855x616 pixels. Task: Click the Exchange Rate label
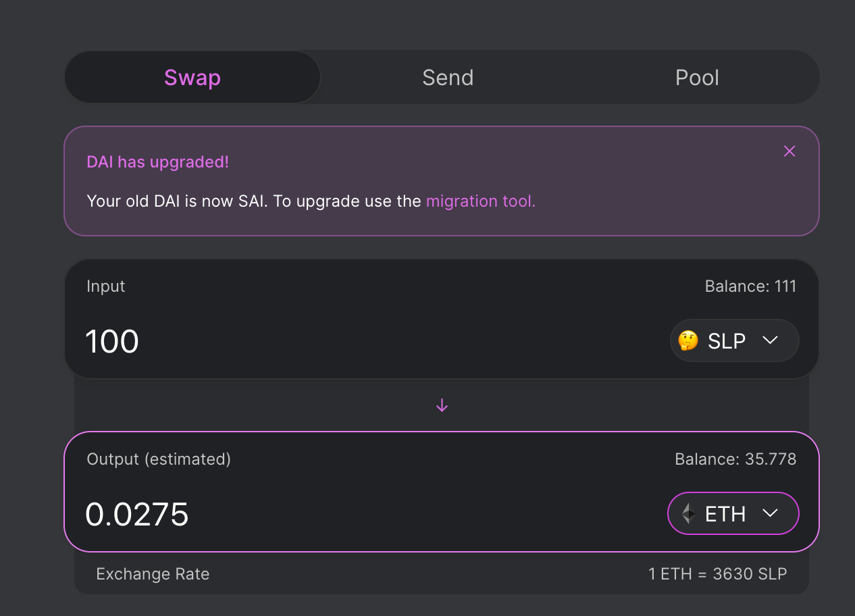[153, 574]
